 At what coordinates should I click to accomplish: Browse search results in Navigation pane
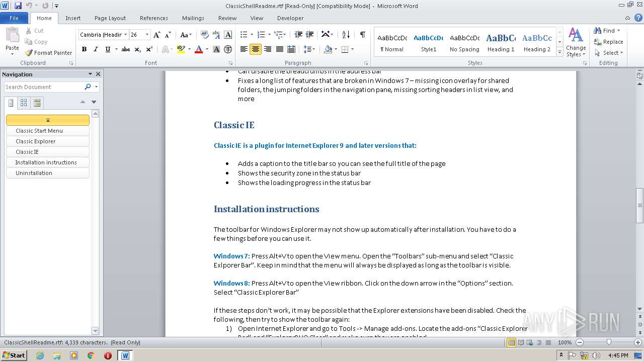coord(37,103)
